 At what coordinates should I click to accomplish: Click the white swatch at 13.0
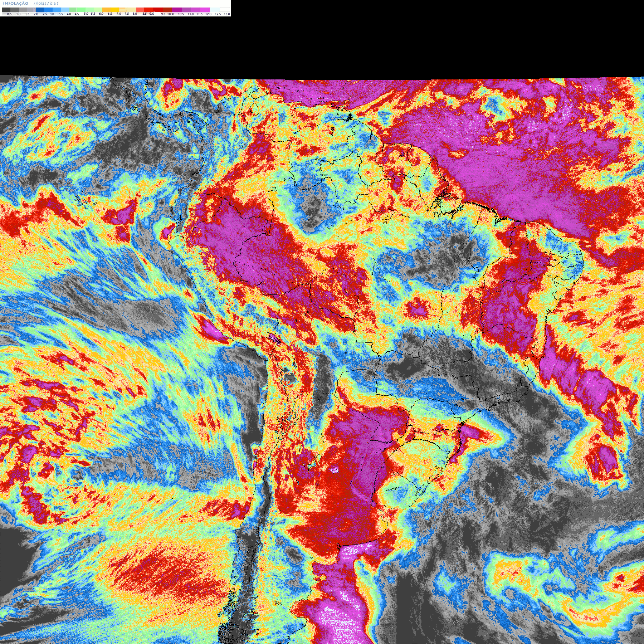(x=225, y=10)
